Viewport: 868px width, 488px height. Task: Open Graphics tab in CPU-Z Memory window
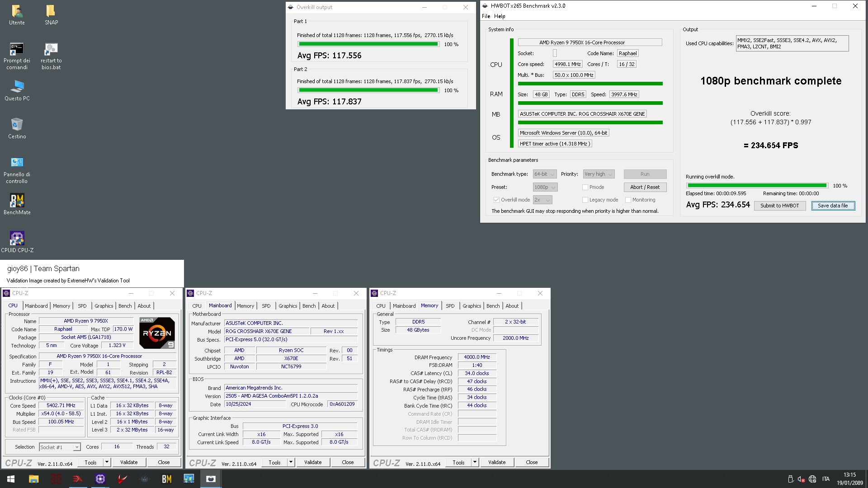click(472, 306)
